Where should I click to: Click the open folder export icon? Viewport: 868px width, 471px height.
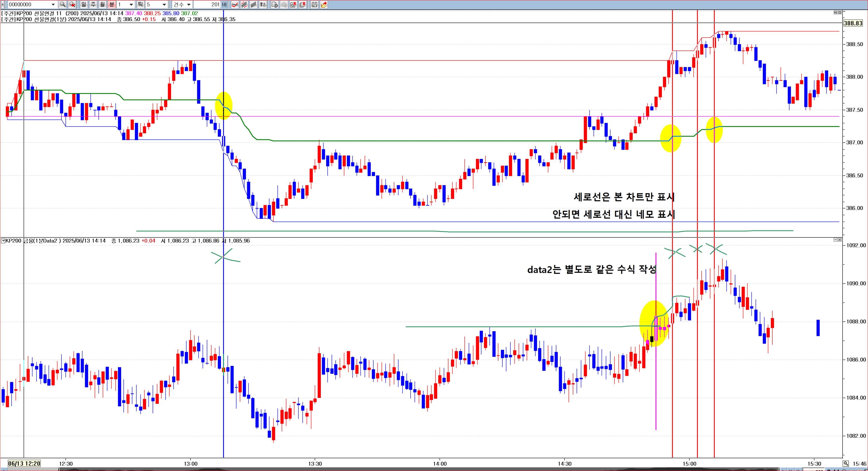tap(324, 4)
